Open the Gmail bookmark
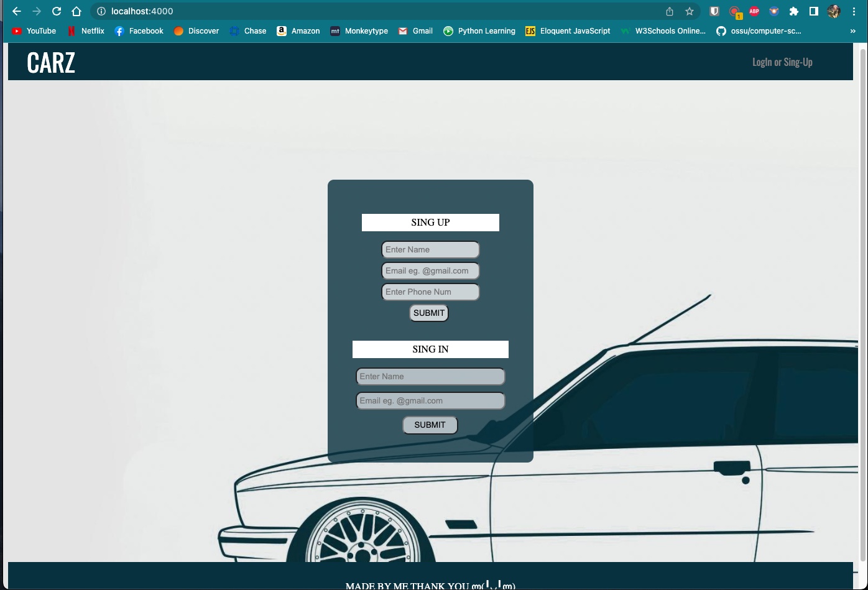 pos(415,30)
